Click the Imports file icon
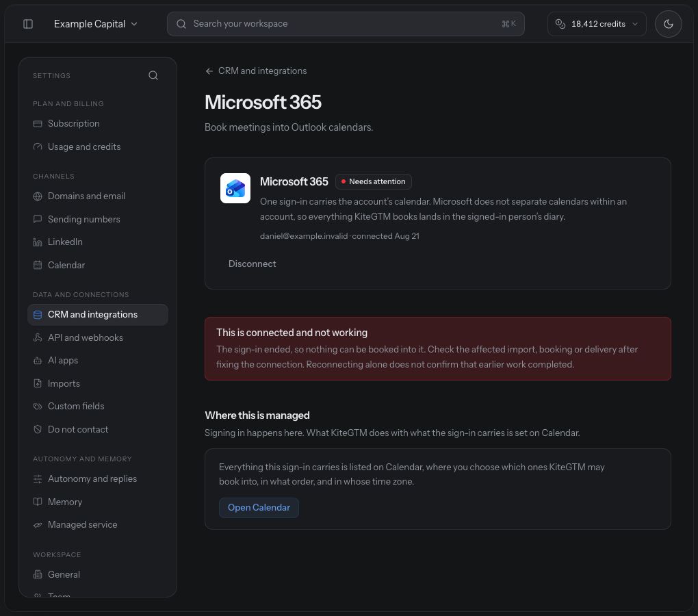Image resolution: width=698 pixels, height=616 pixels. 38,383
